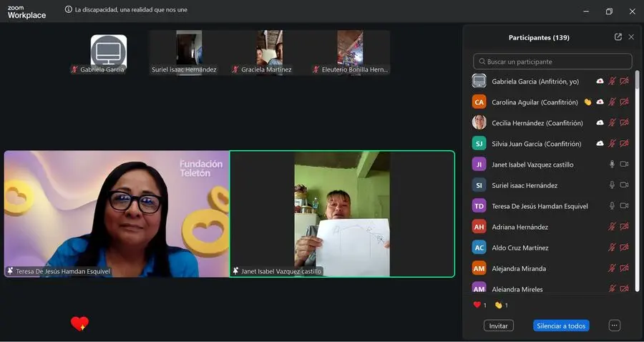This screenshot has height=342, width=644.
Task: Click Aldo Cruz Martinez's muted microphone icon
Action: point(612,248)
